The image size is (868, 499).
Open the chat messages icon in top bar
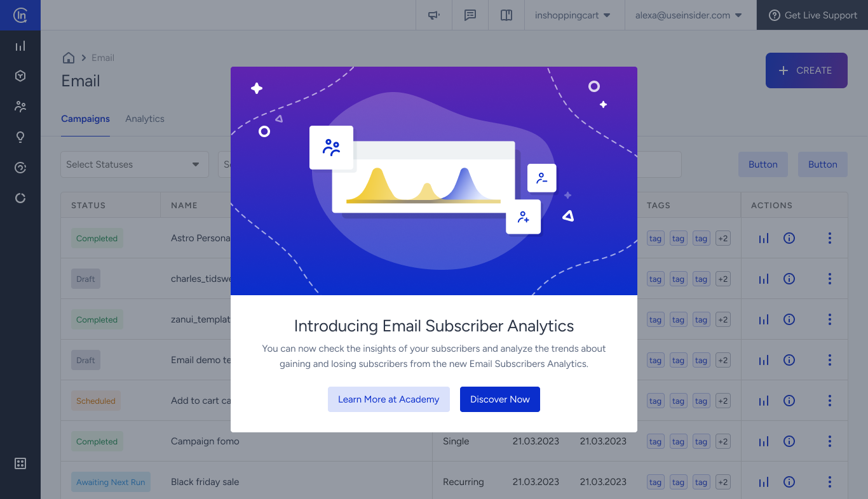470,15
